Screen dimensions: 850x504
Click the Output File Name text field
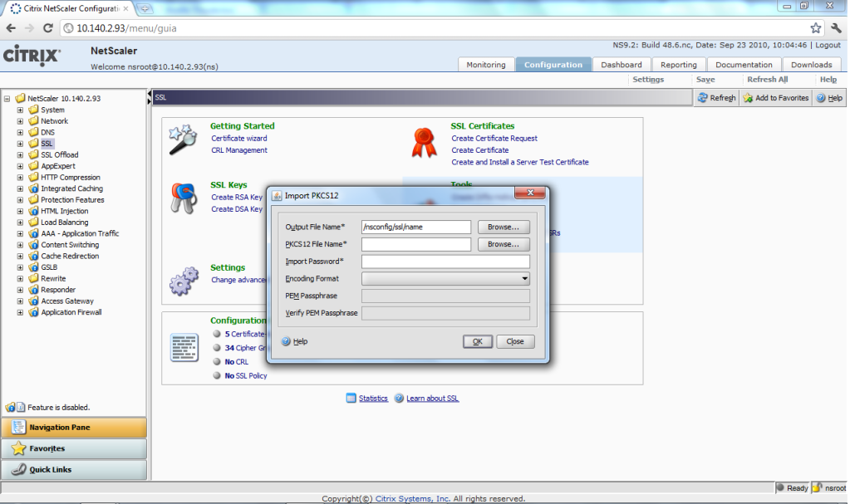[416, 227]
